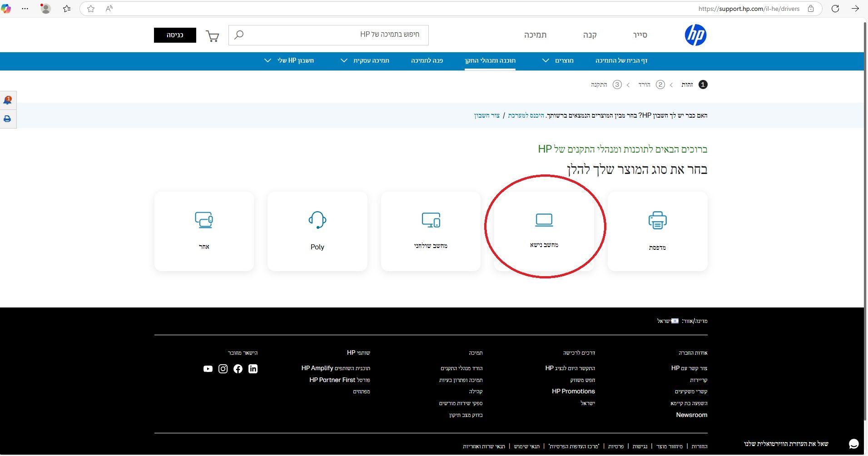868x456 pixels.
Task: Open the browser profile avatar
Action: click(45, 9)
